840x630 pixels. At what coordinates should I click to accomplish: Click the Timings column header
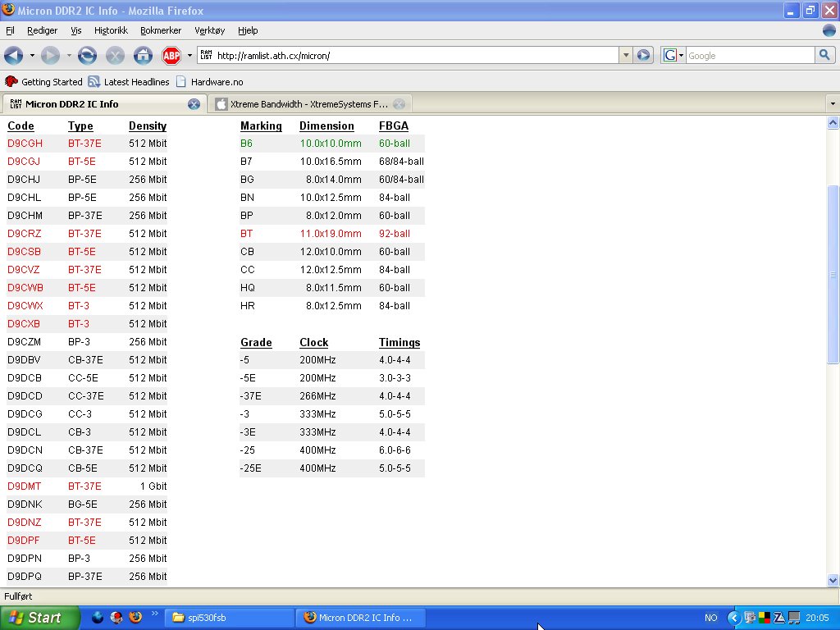click(x=399, y=342)
